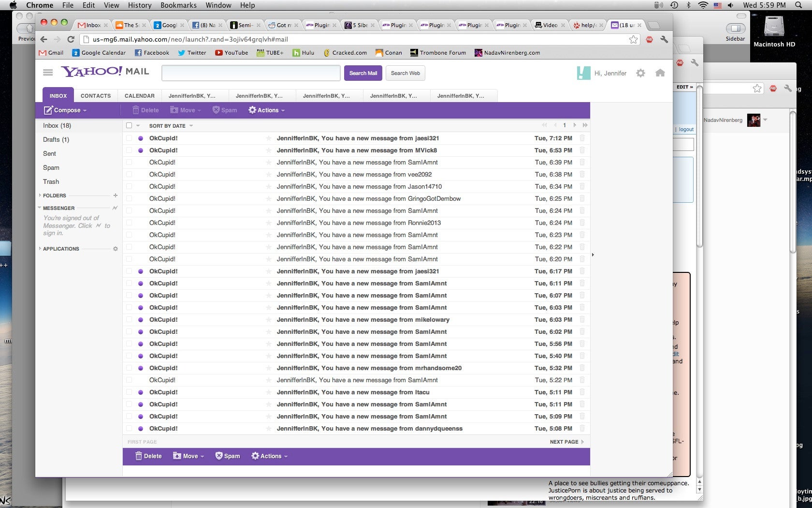Click the Compose pencil icon

(x=48, y=110)
